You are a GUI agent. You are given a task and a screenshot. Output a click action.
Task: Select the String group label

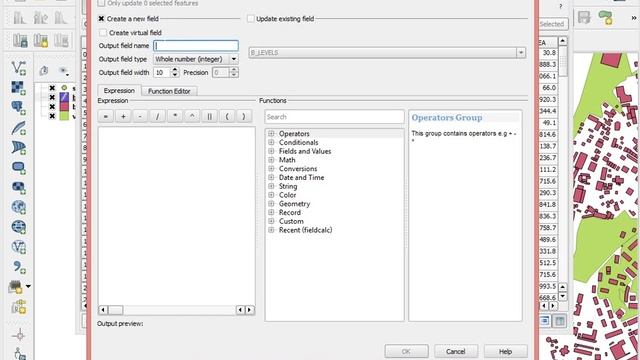coord(288,186)
